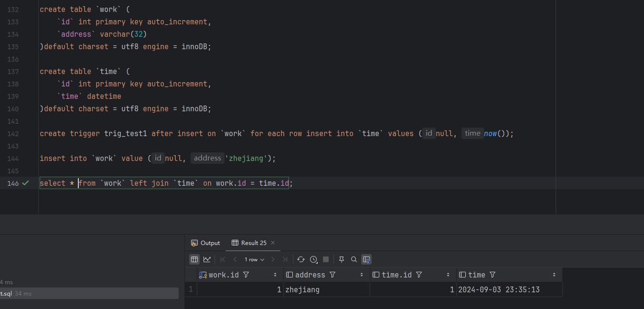Click the 'zhejiang' string in insert statement
644x309 pixels.
click(246, 159)
